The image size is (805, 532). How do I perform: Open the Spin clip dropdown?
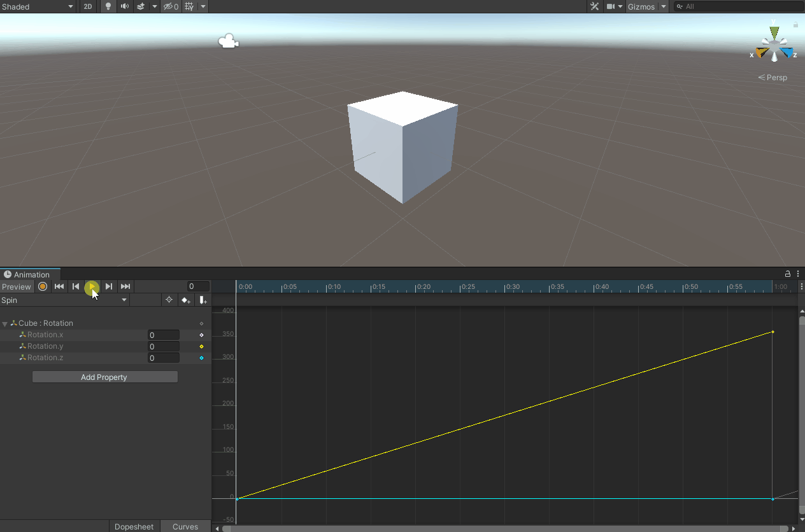(64, 300)
